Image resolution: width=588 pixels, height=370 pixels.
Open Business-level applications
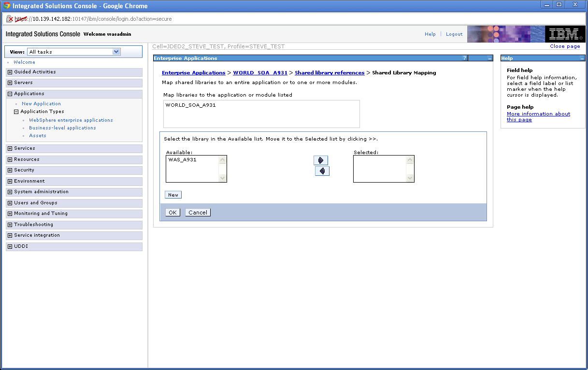62,128
